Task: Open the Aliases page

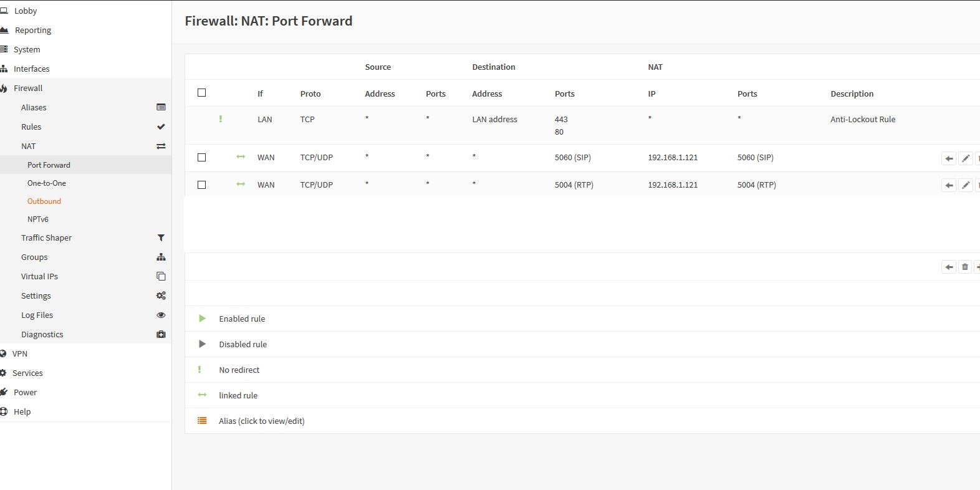Action: (34, 108)
